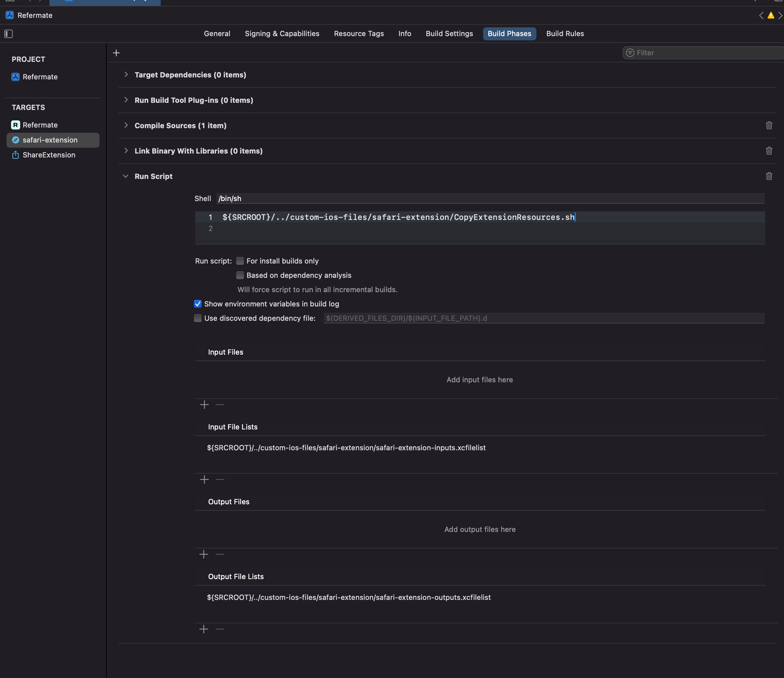Remove input file list with minus icon
This screenshot has width=784, height=678.
click(220, 480)
